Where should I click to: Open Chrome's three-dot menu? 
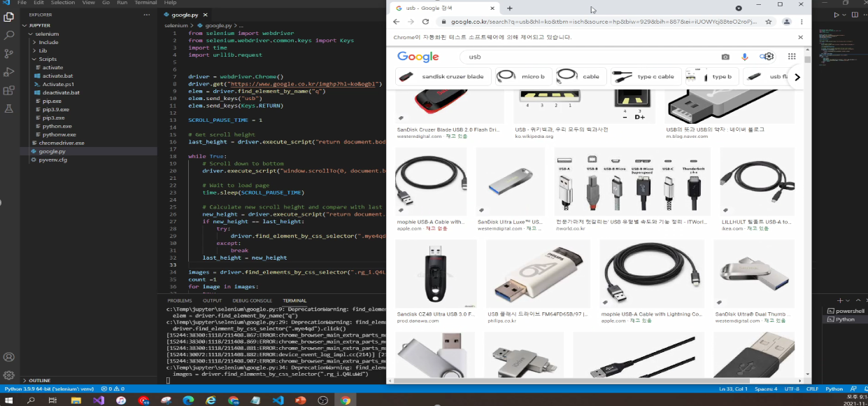(802, 22)
